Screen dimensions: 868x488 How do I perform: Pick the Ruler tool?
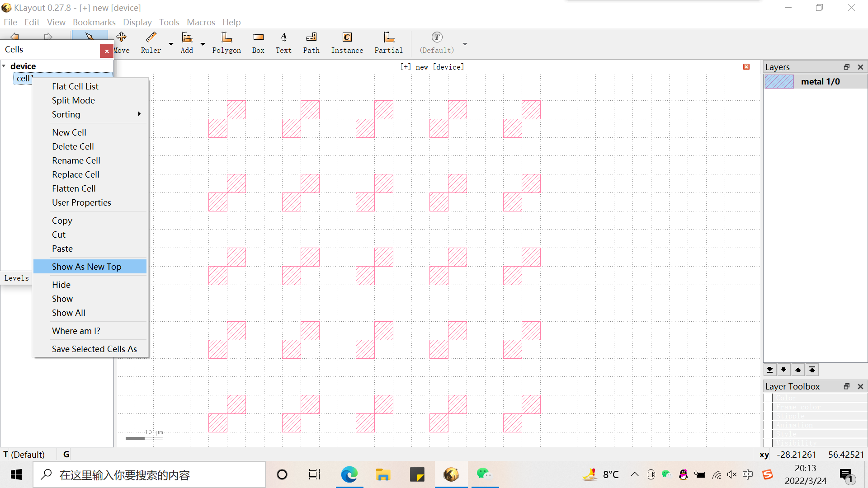click(151, 43)
